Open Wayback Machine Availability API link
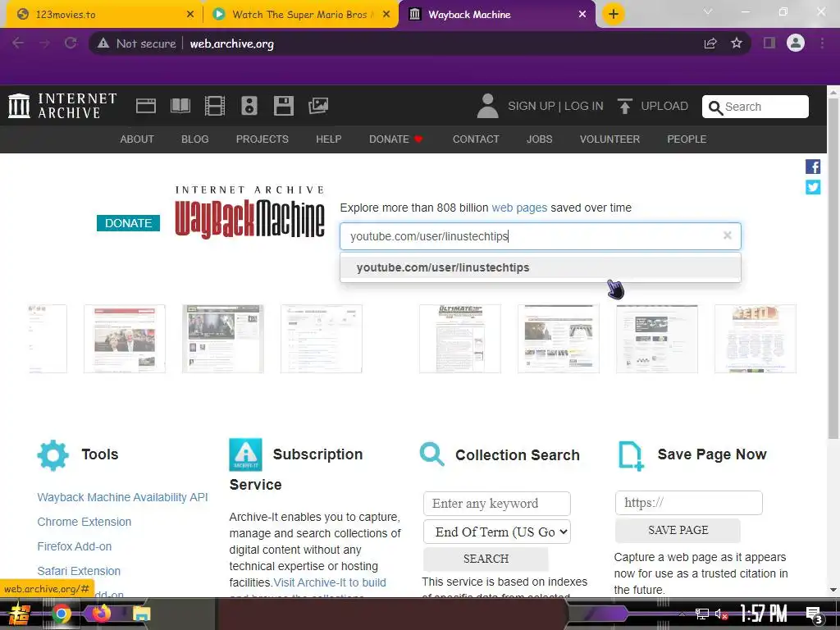This screenshot has height=630, width=840. [x=122, y=497]
